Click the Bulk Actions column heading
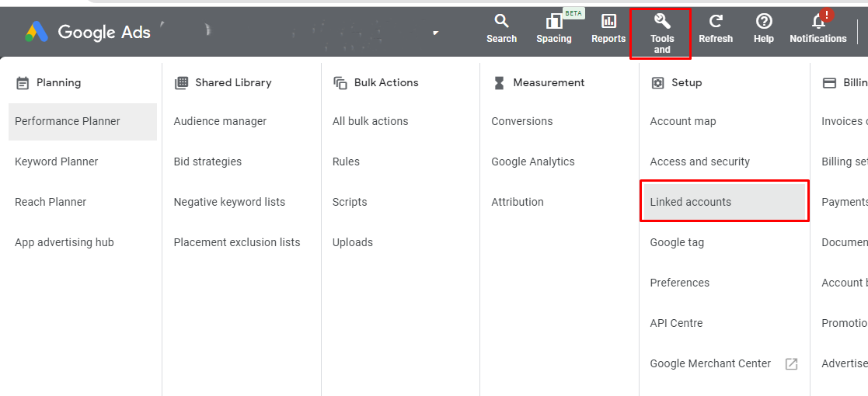The image size is (868, 396). 386,82
